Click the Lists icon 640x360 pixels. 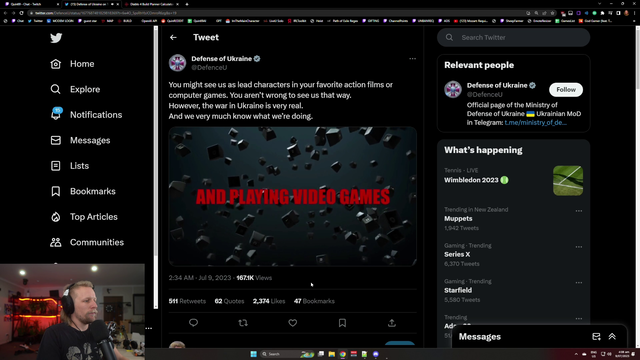coord(56,166)
